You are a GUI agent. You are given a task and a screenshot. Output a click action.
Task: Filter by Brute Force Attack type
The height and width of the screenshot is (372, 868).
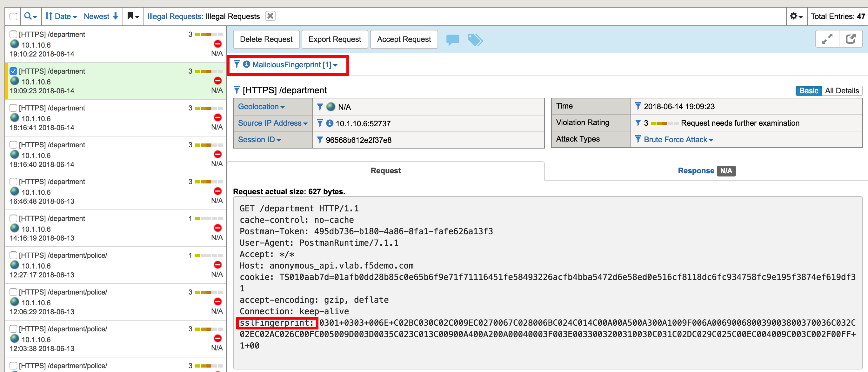point(638,139)
